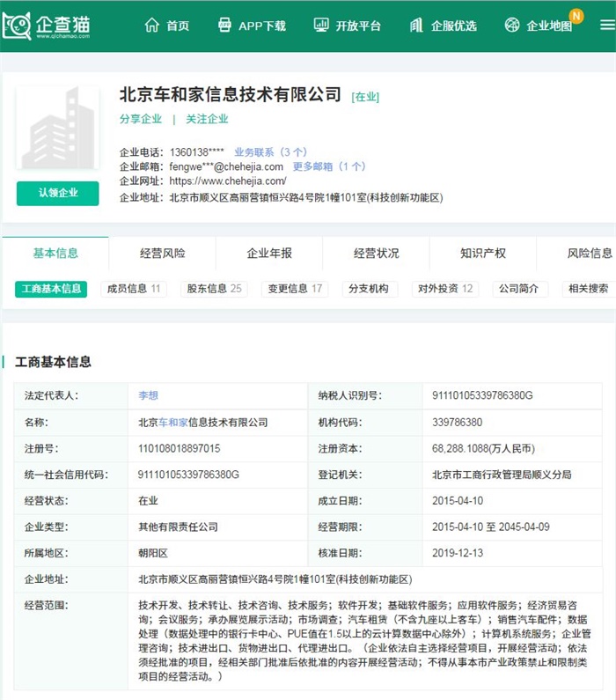Open 业务联系 (3个) link
The height and width of the screenshot is (700, 616).
(271, 152)
